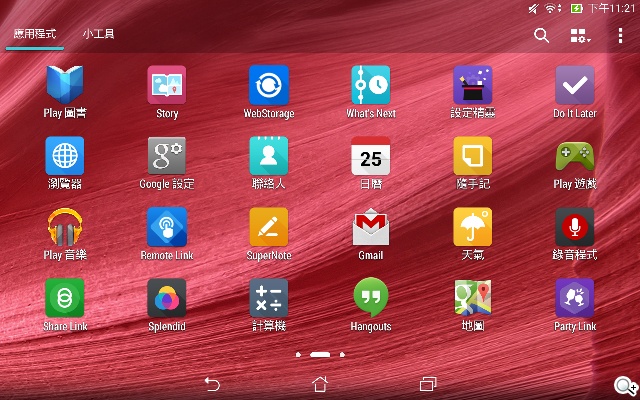The image size is (640, 400).
Task: Search apps with the magnifier icon
Action: (541, 36)
